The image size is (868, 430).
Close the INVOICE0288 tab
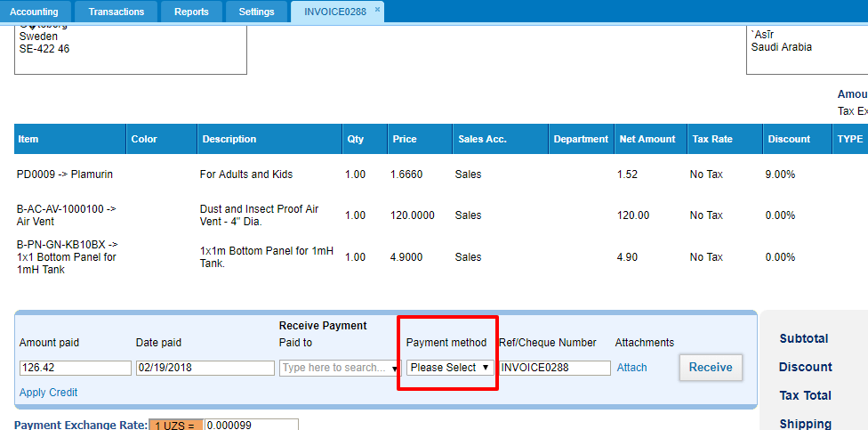377,9
